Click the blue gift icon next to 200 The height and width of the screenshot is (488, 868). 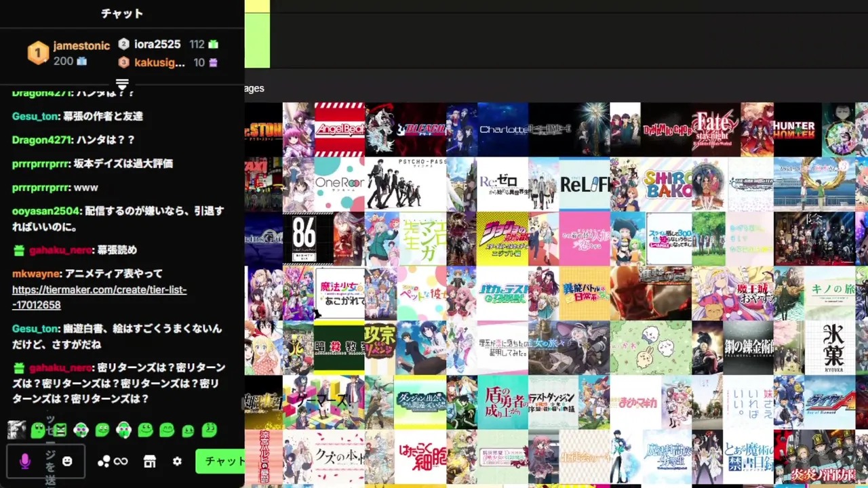[x=82, y=61]
